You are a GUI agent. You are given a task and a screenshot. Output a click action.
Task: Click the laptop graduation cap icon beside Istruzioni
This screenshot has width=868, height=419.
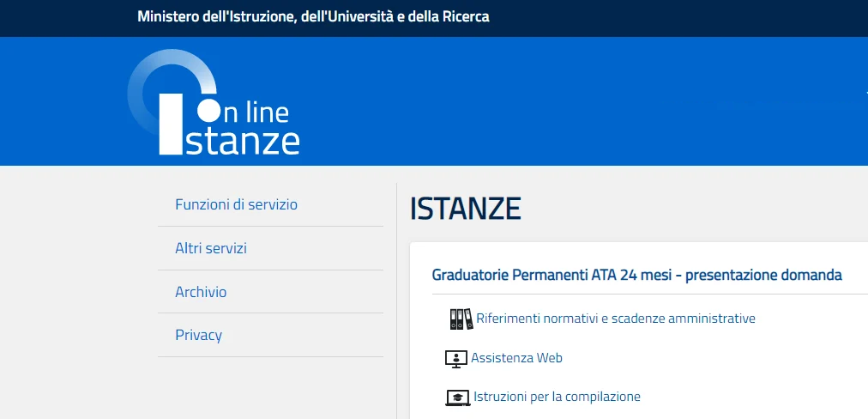click(x=458, y=398)
